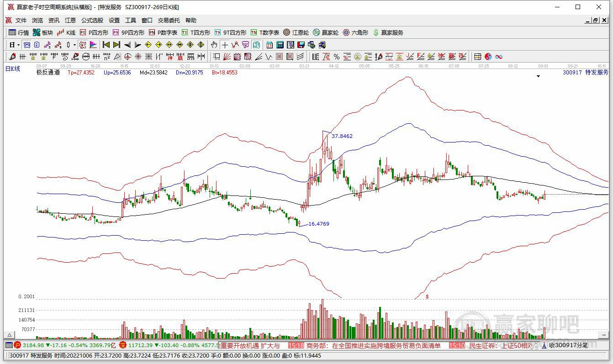Open the 文件 menu

21,20
